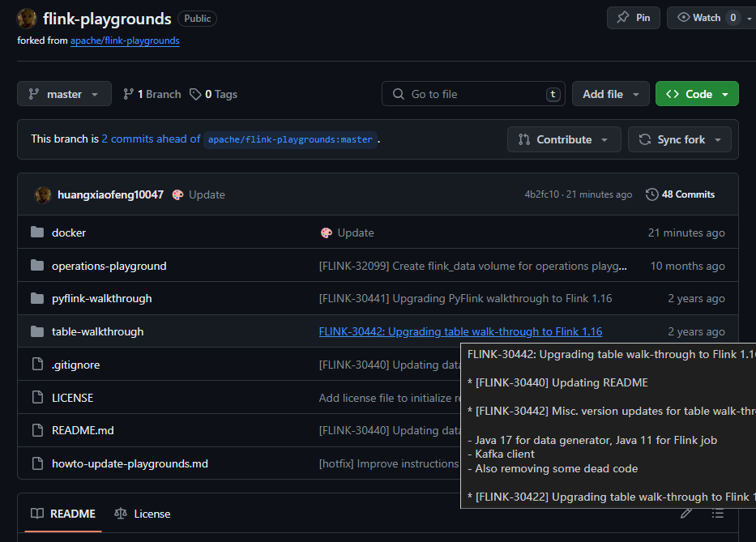The height and width of the screenshot is (542, 756).
Task: Expand the Contribute dropdown
Action: 564,139
